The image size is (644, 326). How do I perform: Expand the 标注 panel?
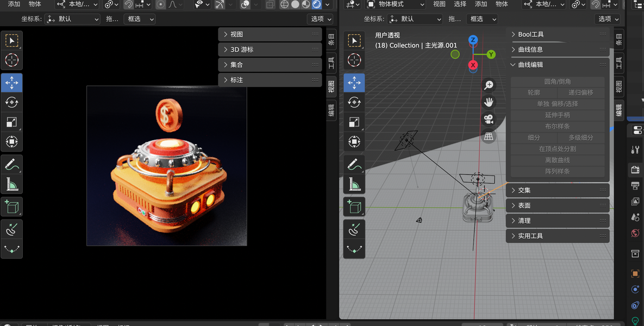point(270,80)
